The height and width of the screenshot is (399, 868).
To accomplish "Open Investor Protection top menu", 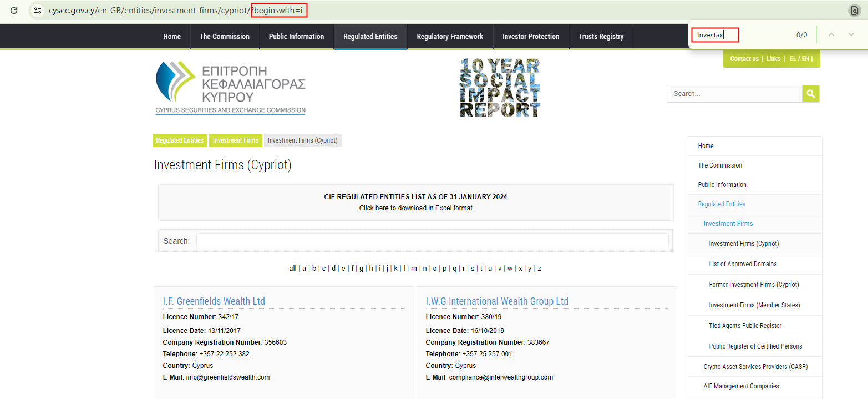I will [x=531, y=37].
